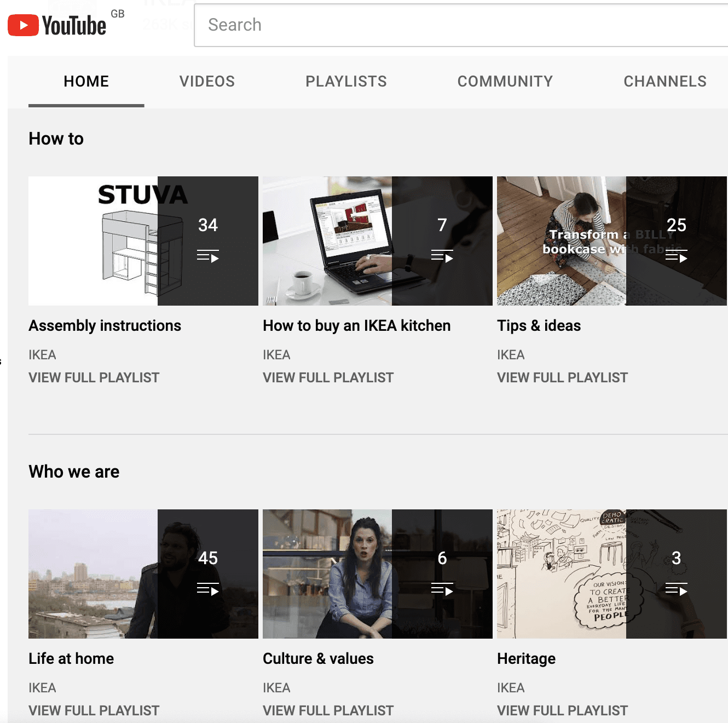Click IKEA channel name under Tips & ideas
Image resolution: width=728 pixels, height=723 pixels.
tap(511, 355)
